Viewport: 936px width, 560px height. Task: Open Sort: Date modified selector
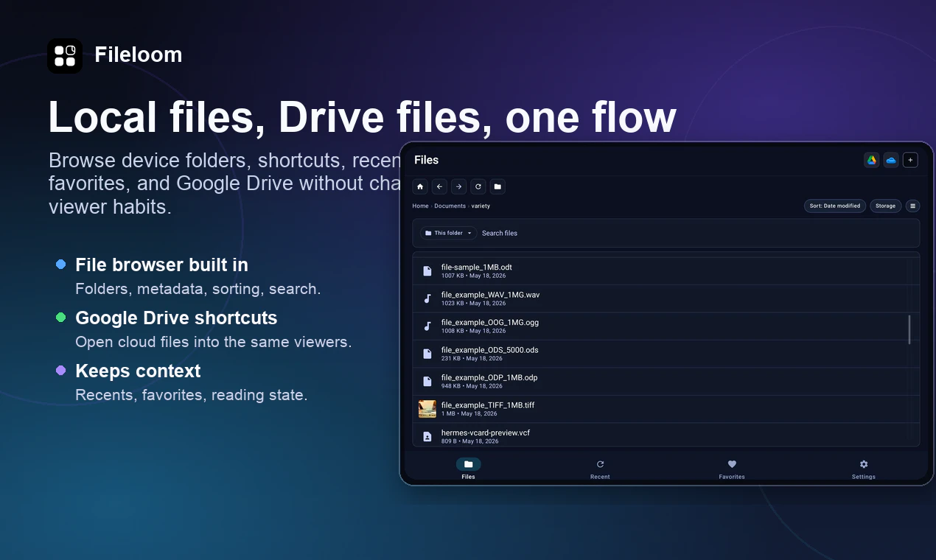[835, 206]
